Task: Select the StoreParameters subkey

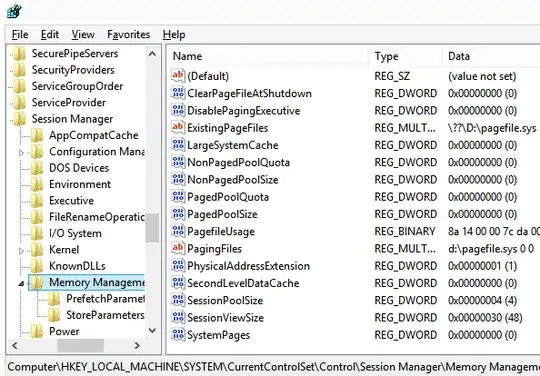Action: coord(105,315)
